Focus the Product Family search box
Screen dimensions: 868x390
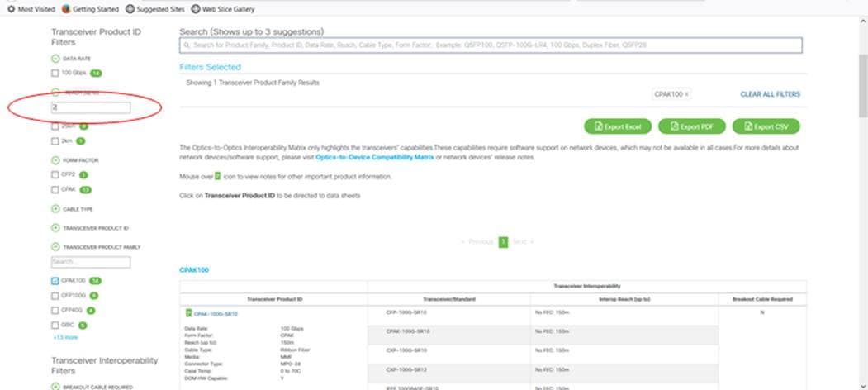coord(91,262)
